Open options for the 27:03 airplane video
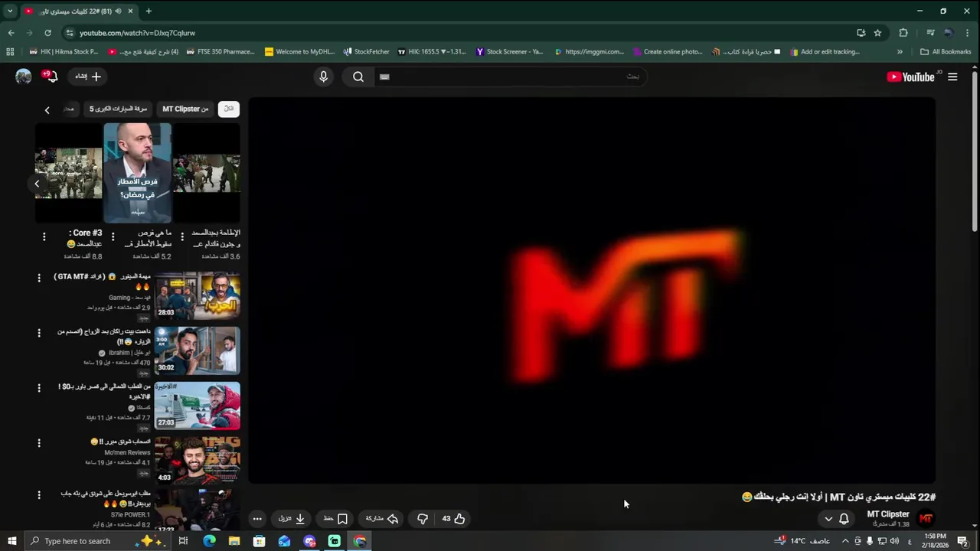Viewport: 980px width, 551px height. pos(39,388)
